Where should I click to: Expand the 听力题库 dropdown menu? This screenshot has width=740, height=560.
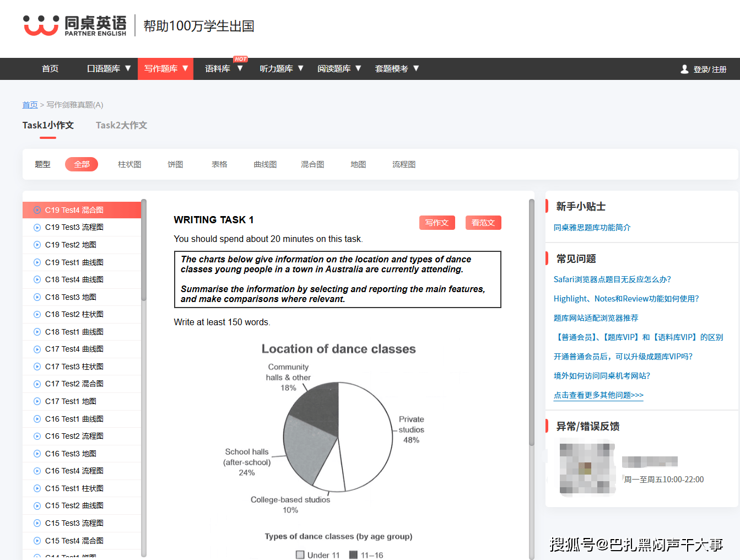click(x=281, y=68)
